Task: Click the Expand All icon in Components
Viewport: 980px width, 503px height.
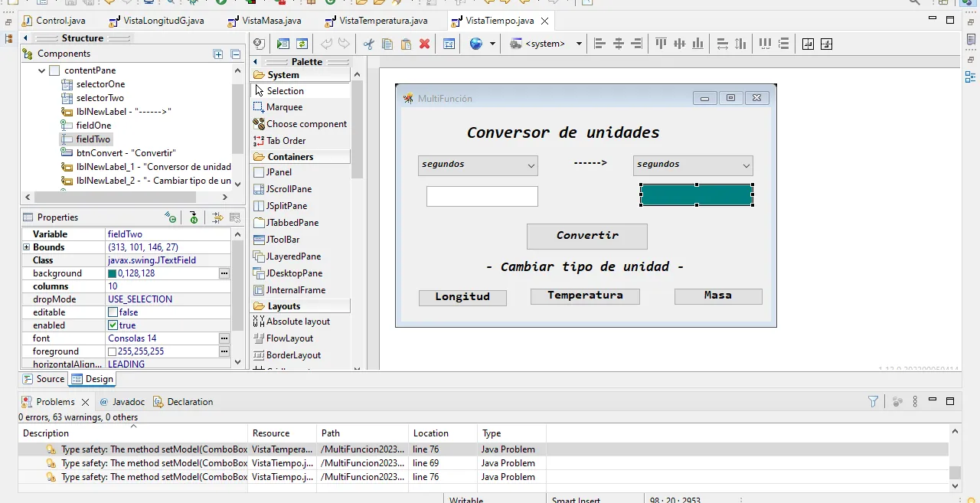Action: [218, 54]
